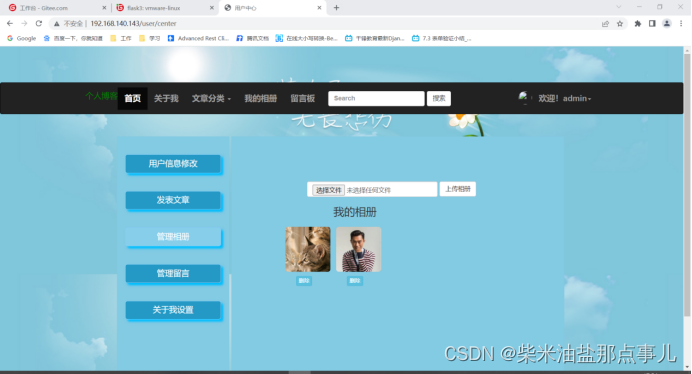Open the Chrome three-dot menu
The image size is (692, 374).
pos(681,24)
